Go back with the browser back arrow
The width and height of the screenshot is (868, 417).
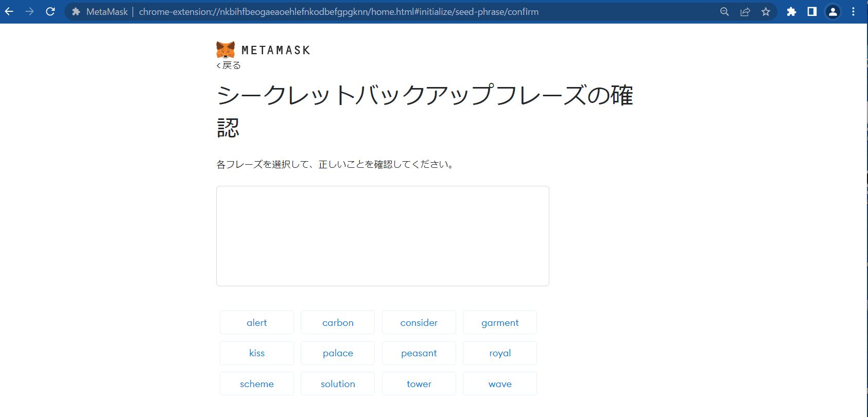coord(9,11)
